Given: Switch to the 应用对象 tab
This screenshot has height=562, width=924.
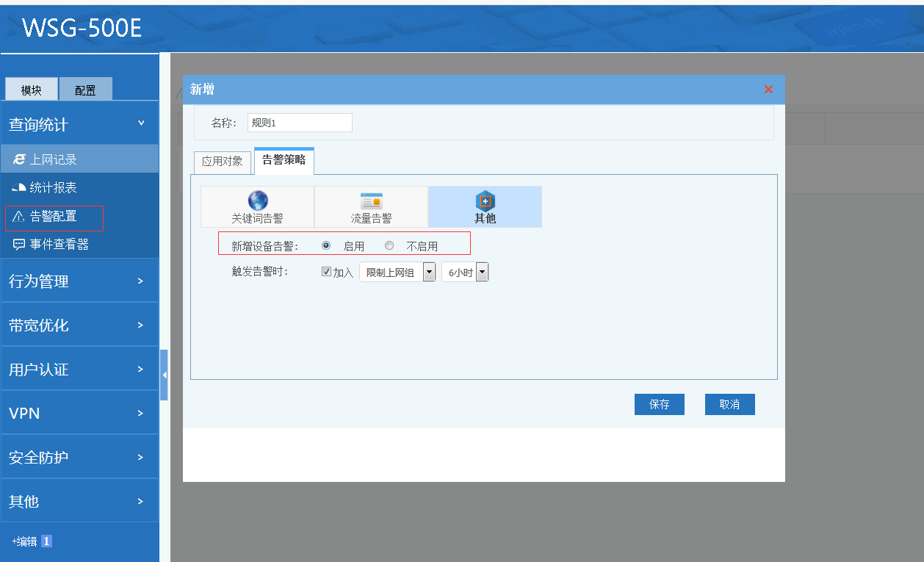Looking at the screenshot, I should pos(222,161).
